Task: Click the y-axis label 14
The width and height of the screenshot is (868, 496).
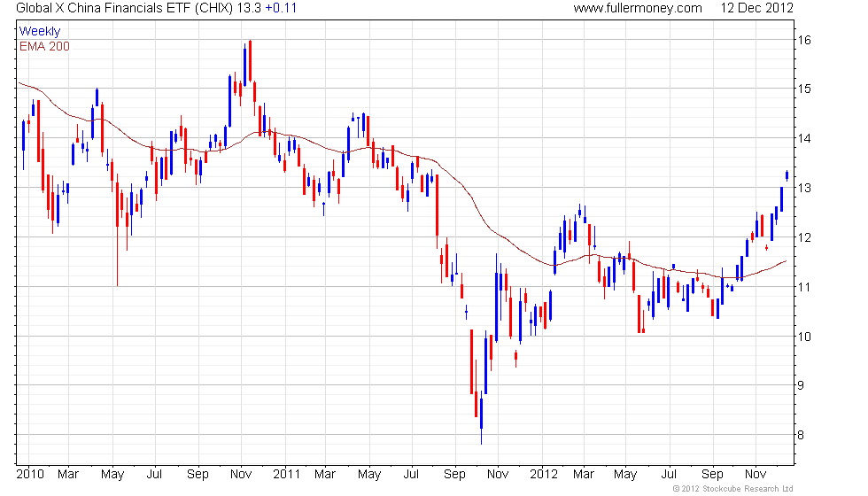Action: 804,138
